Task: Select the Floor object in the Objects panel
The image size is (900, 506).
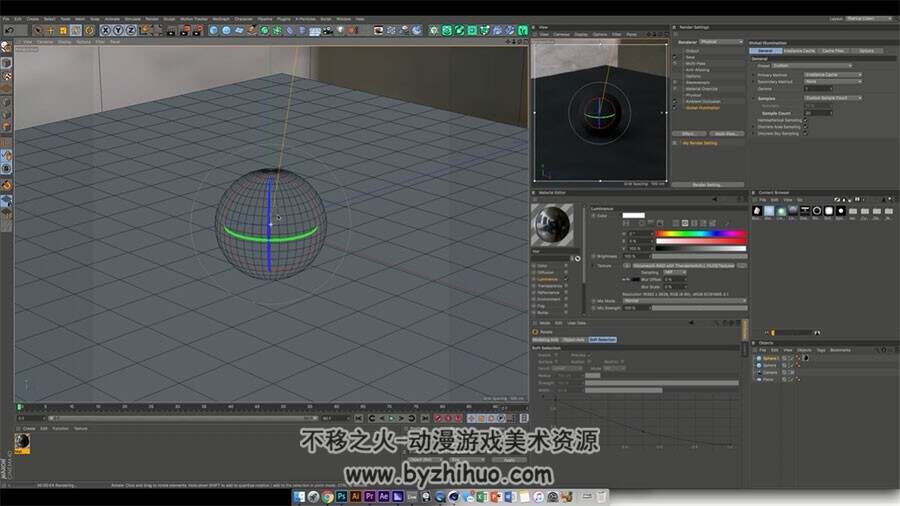Action: [768, 379]
